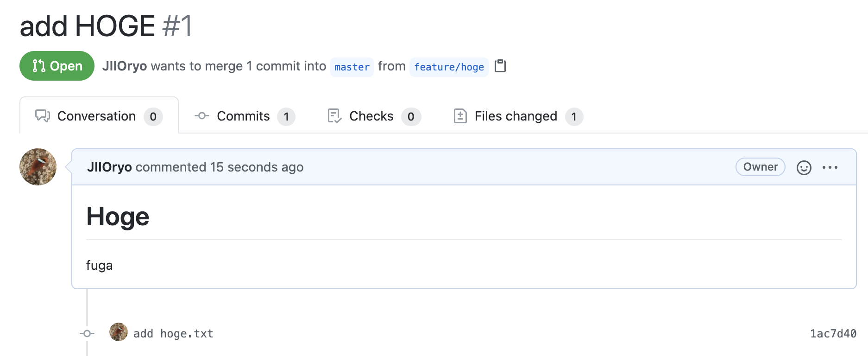The height and width of the screenshot is (356, 868).
Task: Copy the feature/hoge branch name via clipboard icon
Action: [x=500, y=66]
